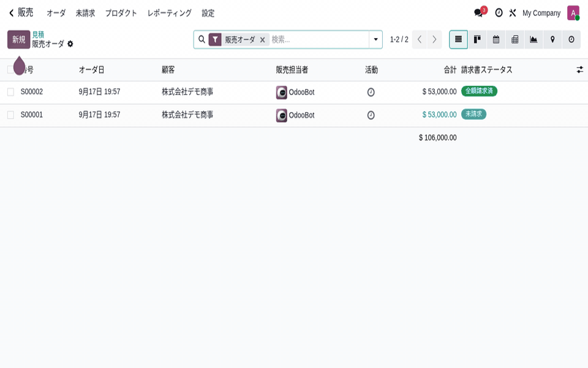Follow the 見積 breadcrumb link
Viewport: 588px width, 368px height.
click(38, 34)
